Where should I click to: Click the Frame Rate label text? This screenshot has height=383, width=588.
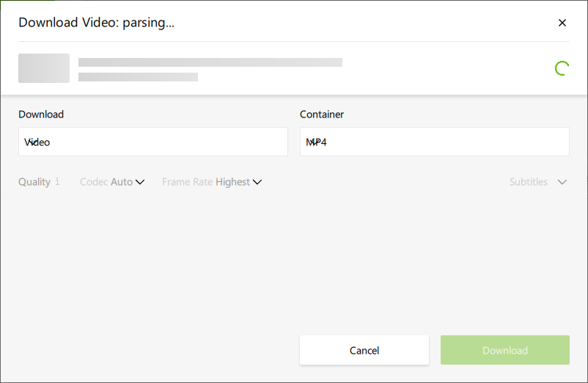[x=187, y=182]
